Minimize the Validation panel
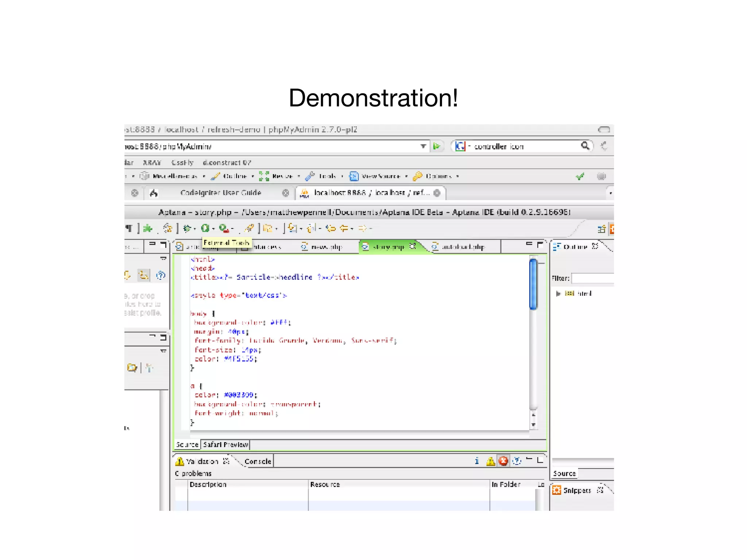 point(529,459)
